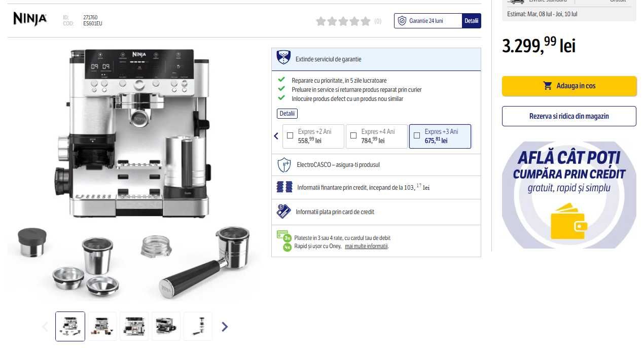Open the mai multe informatii link
The image size is (644, 348).
[367, 246]
